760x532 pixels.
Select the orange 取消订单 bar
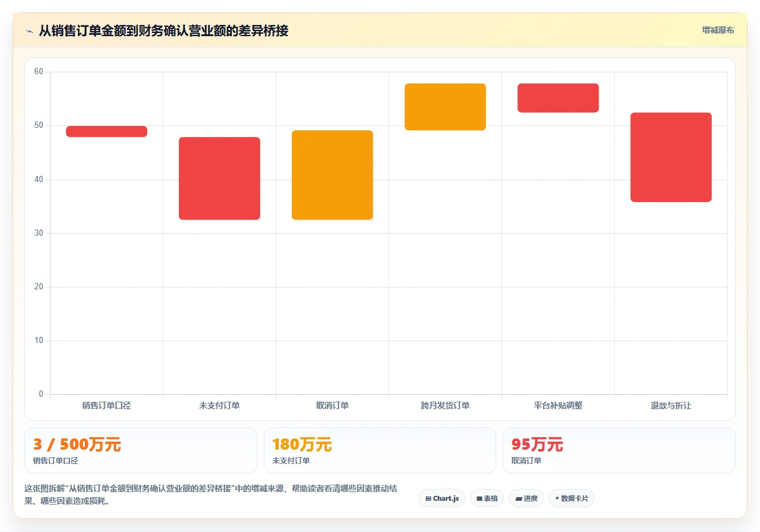[x=332, y=175]
